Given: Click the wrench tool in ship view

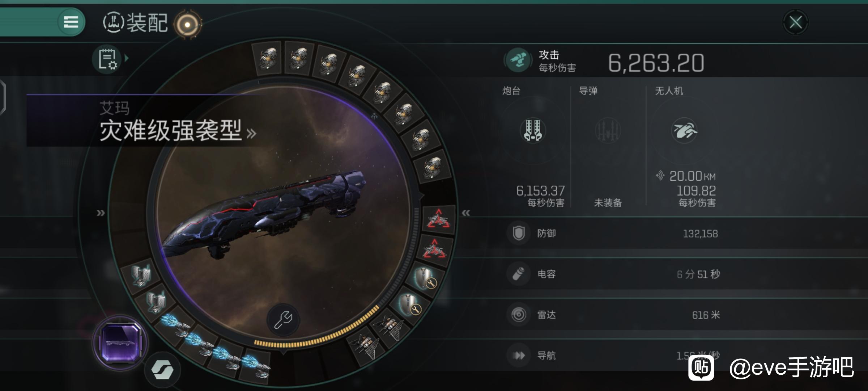Looking at the screenshot, I should 283,320.
